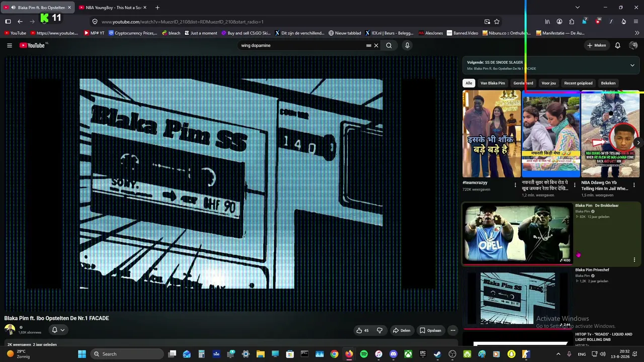Open the NBA Ddawg On Yb short thumbnail
Image resolution: width=644 pixels, height=362 pixels.
tap(610, 134)
